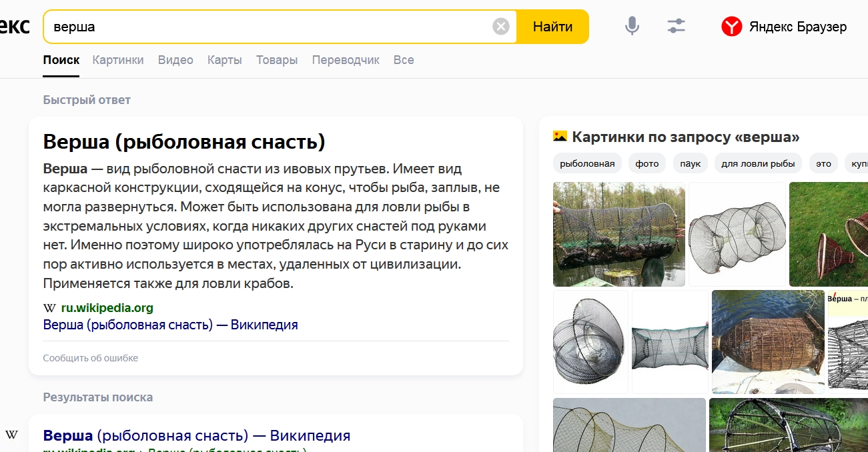Filter images by «рыболовная» chip
The height and width of the screenshot is (452, 868).
pyautogui.click(x=588, y=163)
